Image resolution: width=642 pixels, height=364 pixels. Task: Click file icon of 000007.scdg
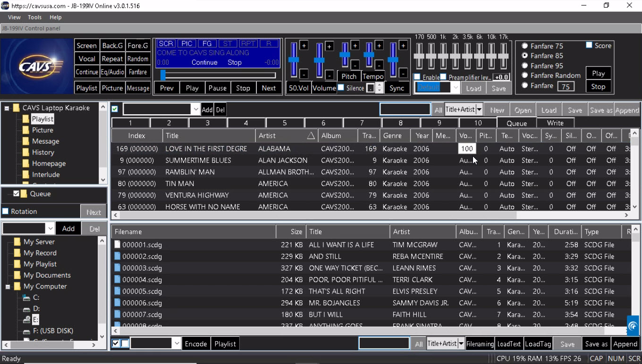(117, 314)
